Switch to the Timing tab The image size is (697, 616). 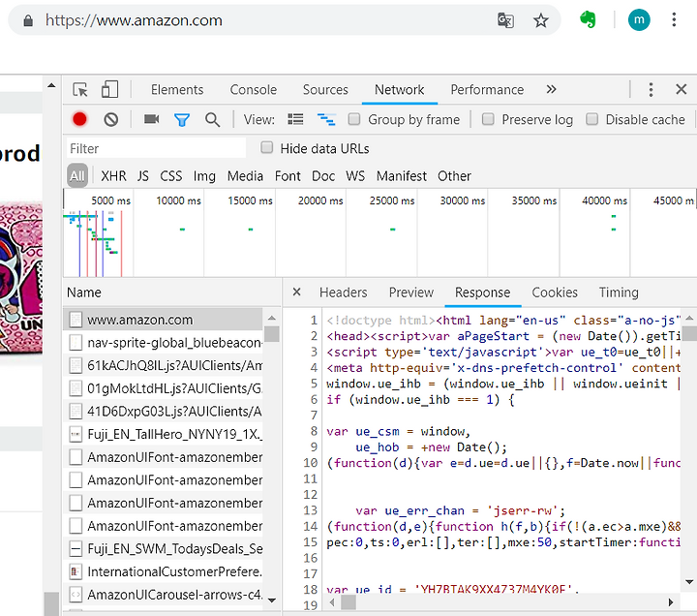tap(619, 293)
